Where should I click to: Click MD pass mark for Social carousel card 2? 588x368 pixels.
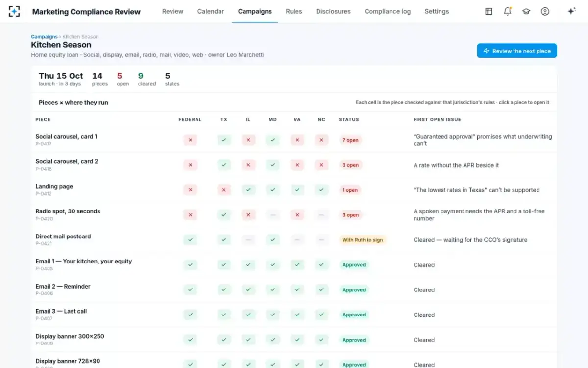(x=273, y=165)
